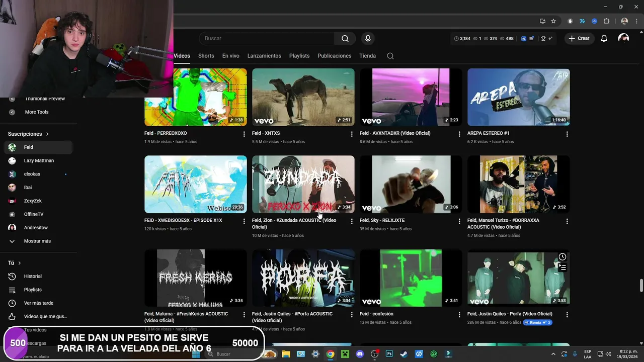
Task: Show hidden tray icons chevron
Action: coord(553,354)
